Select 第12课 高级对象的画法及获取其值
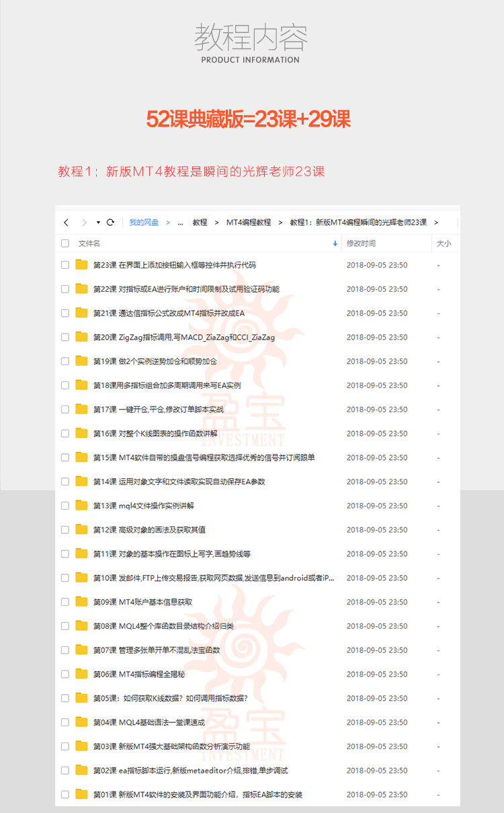 (149, 530)
